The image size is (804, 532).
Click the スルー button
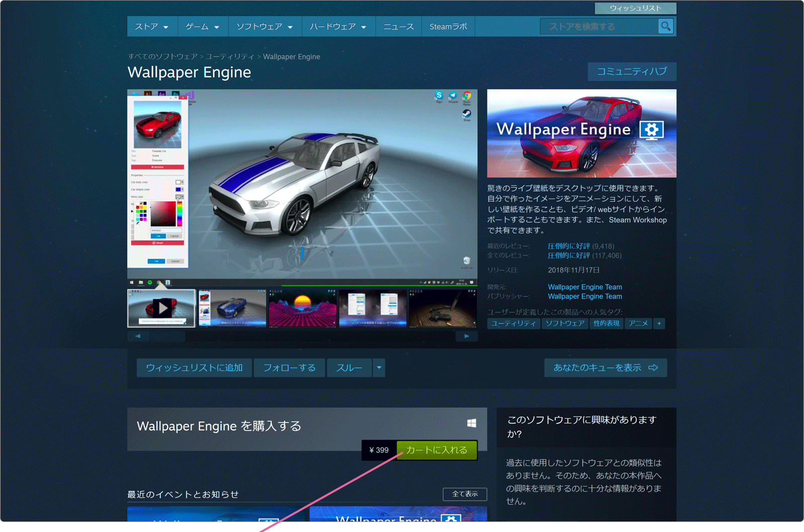[x=349, y=368]
